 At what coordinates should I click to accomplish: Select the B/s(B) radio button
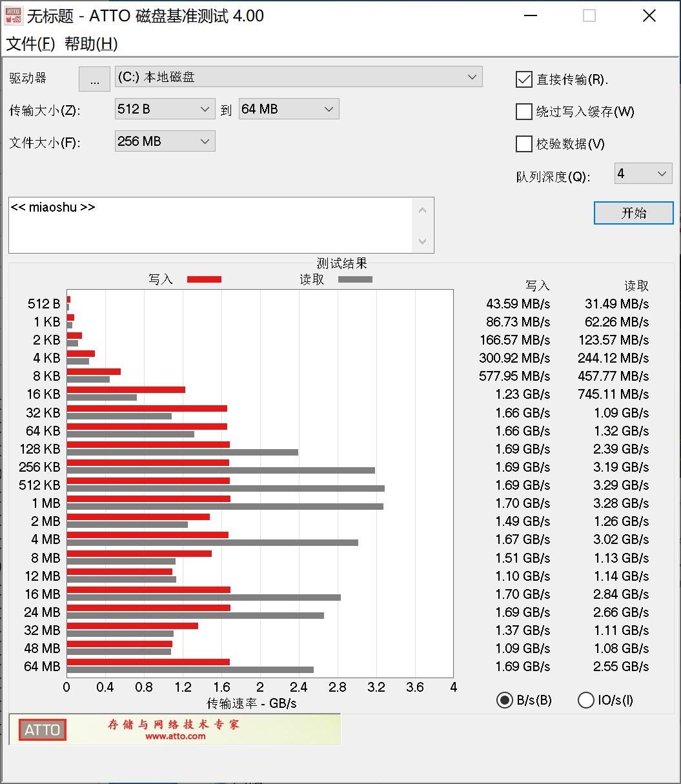tap(504, 700)
